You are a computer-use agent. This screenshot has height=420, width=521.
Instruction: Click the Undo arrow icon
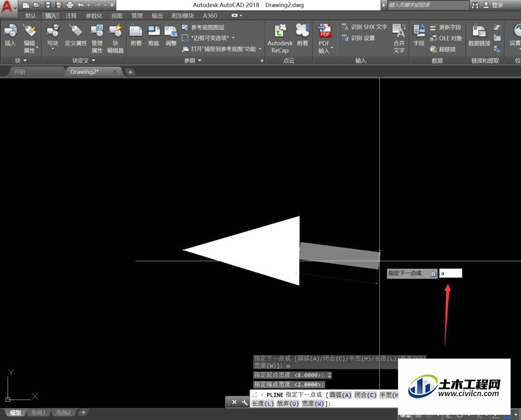[x=80, y=5]
